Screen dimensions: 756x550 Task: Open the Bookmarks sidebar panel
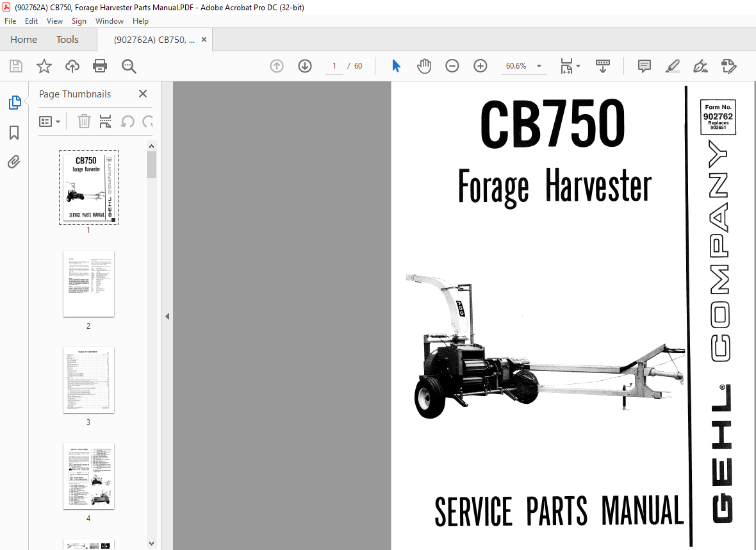tap(14, 133)
